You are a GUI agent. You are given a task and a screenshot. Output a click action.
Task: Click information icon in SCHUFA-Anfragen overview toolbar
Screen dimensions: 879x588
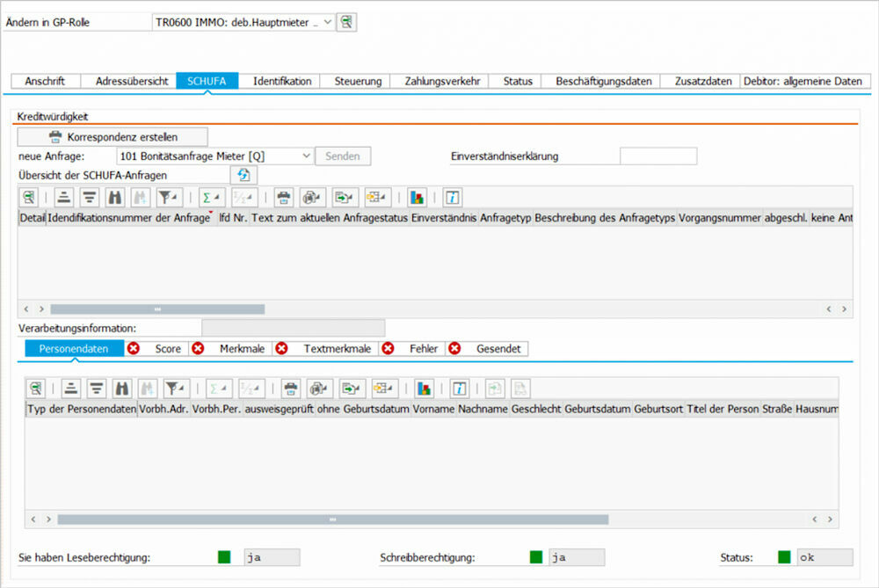[452, 197]
